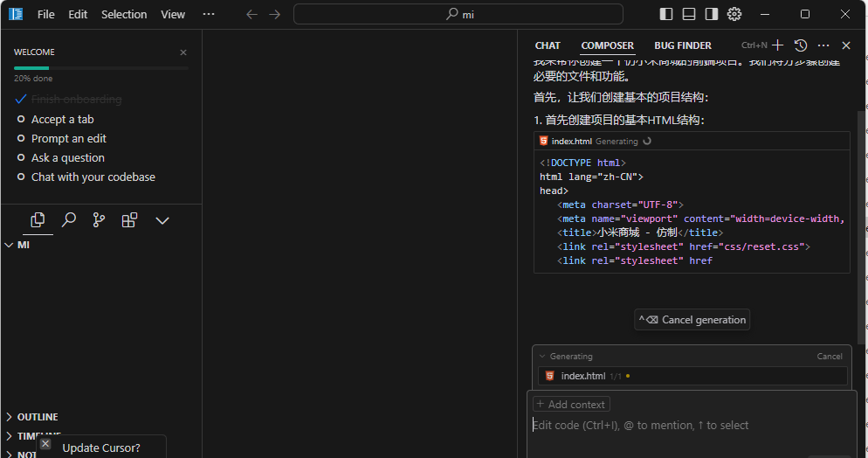The image size is (868, 458).
Task: Close the composer pane
Action: (846, 45)
